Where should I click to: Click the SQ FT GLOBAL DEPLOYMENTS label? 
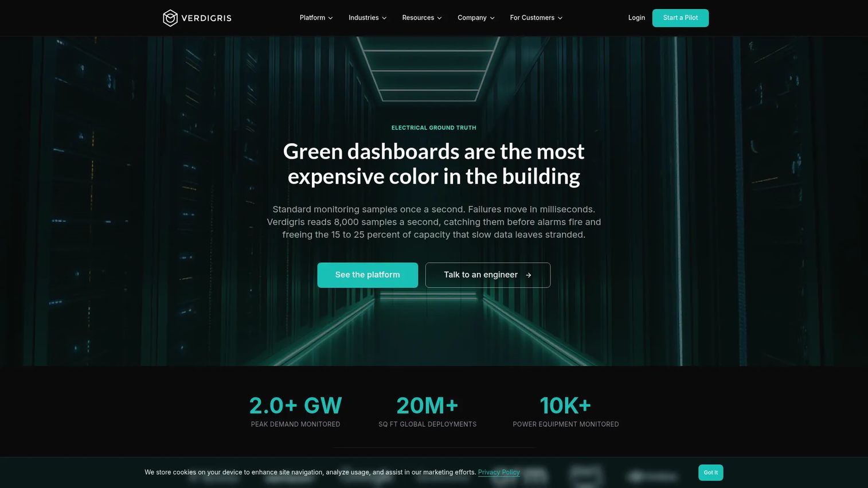point(428,424)
